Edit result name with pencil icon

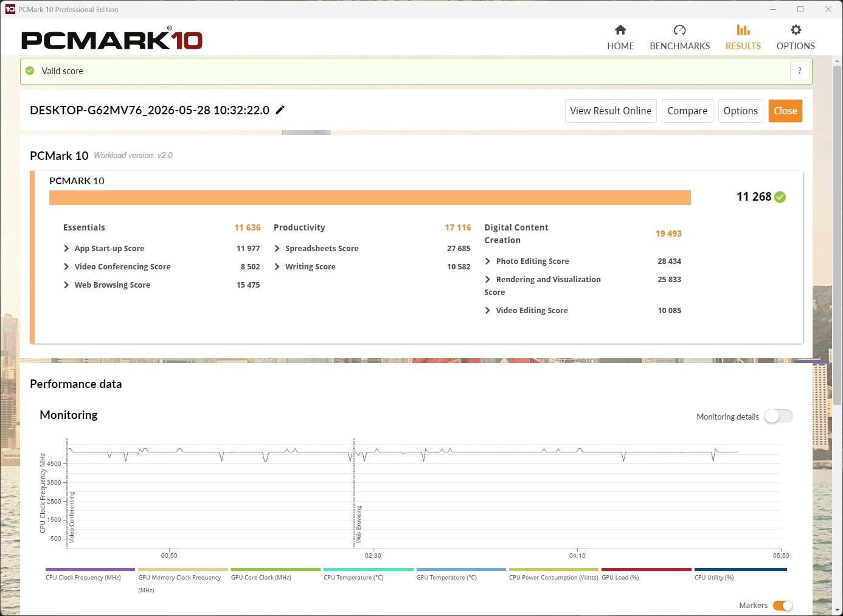click(280, 110)
